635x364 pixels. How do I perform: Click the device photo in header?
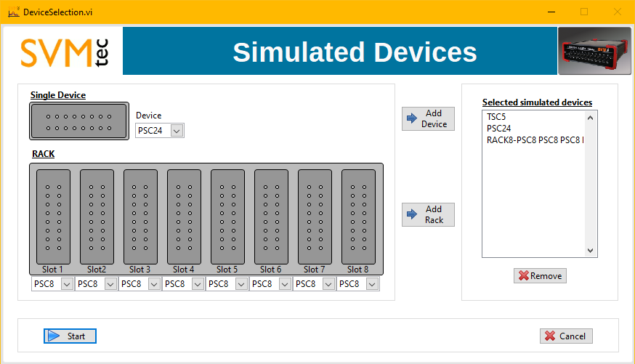tap(594, 51)
